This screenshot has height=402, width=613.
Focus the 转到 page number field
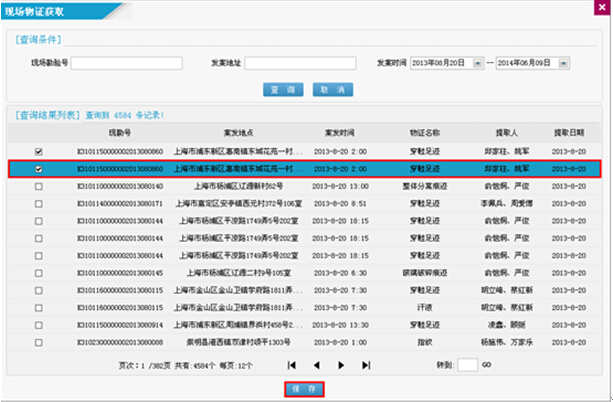point(468,365)
